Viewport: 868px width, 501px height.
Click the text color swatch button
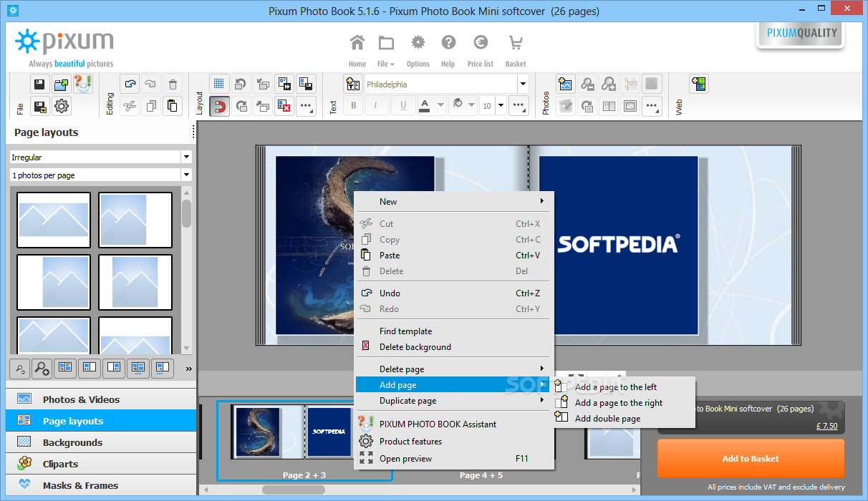(x=423, y=106)
